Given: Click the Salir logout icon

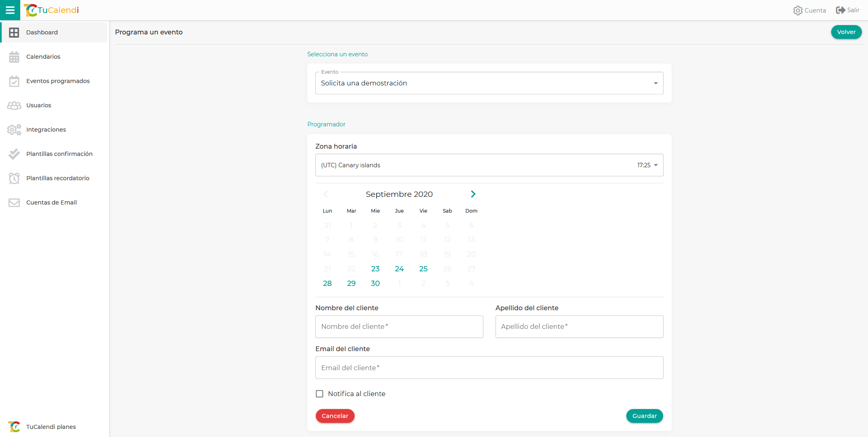Looking at the screenshot, I should 840,10.
